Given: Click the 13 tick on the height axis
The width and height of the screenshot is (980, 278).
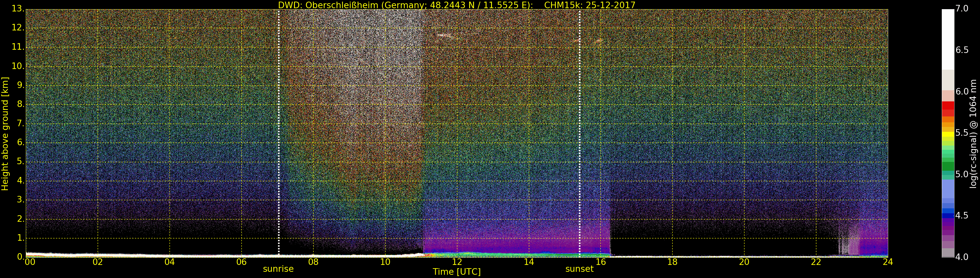Looking at the screenshot, I should pyautogui.click(x=17, y=9).
